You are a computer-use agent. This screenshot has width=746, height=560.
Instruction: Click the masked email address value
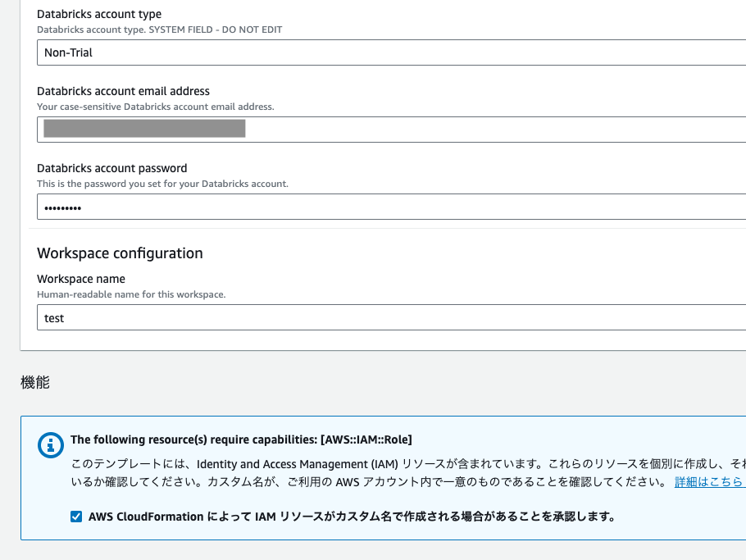coord(144,129)
